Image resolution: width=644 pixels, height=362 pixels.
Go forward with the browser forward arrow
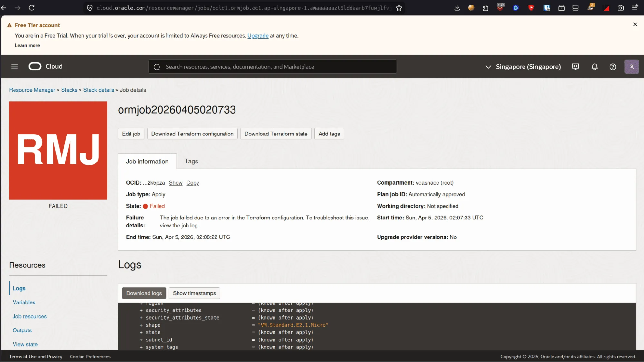18,8
